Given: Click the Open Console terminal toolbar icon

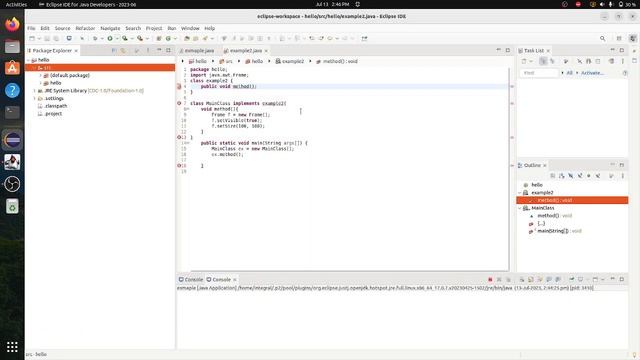Looking at the screenshot, I should pos(69,38).
